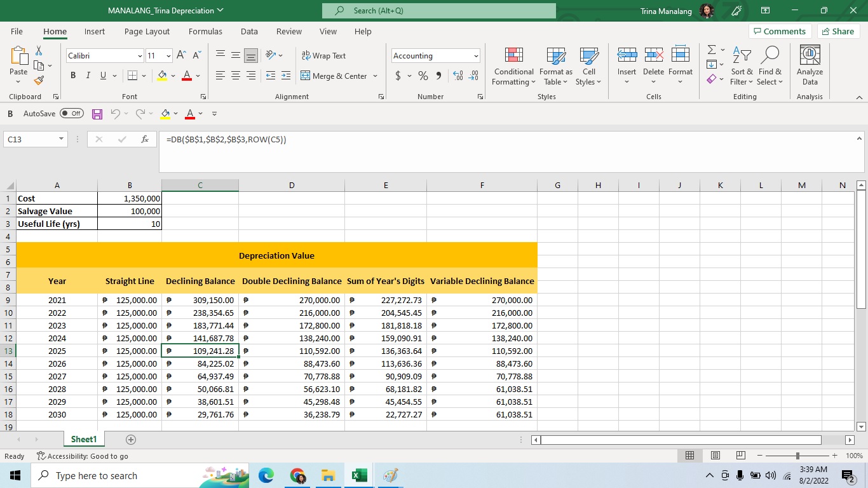
Task: Select the Sheet1 worksheet tab
Action: click(84, 440)
